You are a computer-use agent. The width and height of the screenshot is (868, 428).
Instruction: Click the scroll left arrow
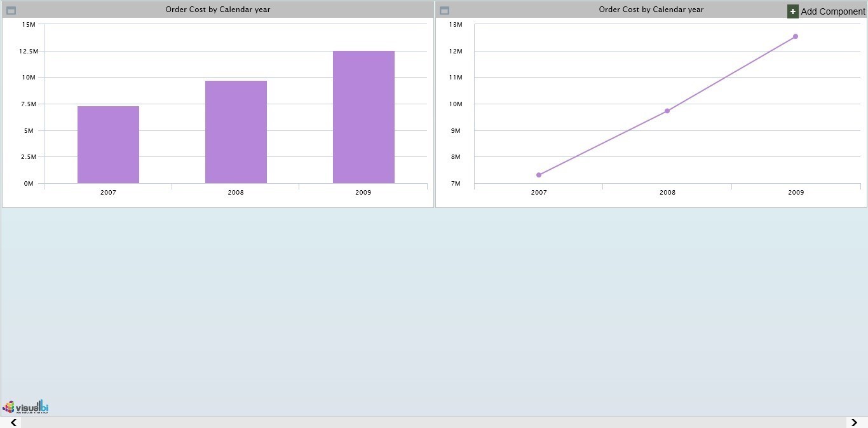[x=13, y=423]
